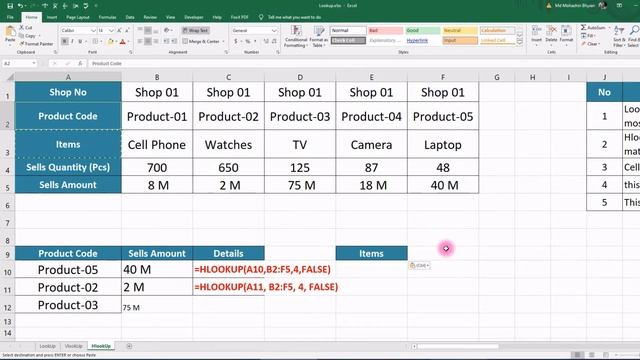
Task: Copy the selected cells
Action: pos(28,36)
